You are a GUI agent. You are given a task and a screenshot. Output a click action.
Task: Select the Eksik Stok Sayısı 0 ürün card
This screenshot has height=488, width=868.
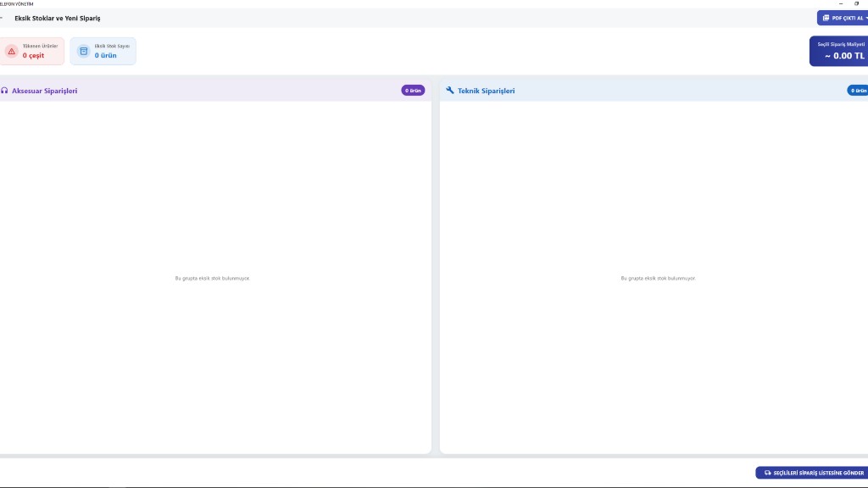click(x=103, y=51)
